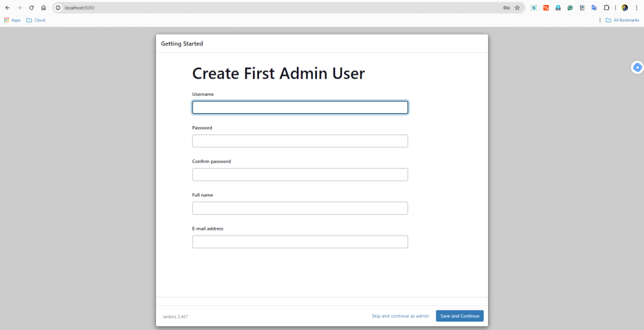
Task: Focus the Username input field
Action: point(300,108)
